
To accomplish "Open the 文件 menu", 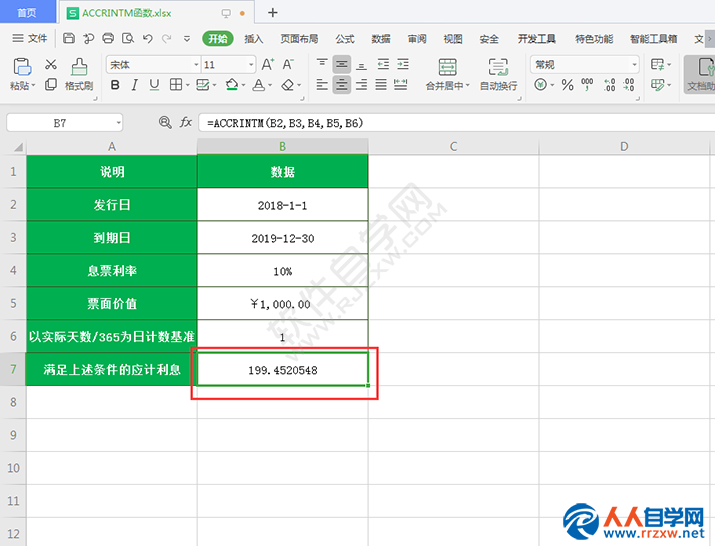I will pyautogui.click(x=30, y=38).
